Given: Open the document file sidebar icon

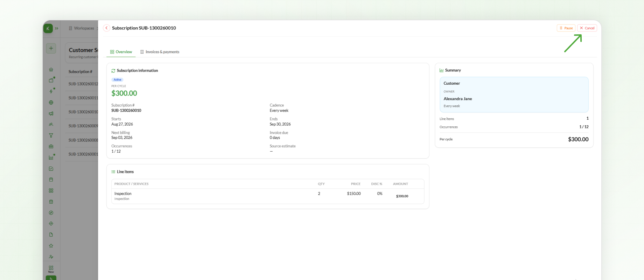Looking at the screenshot, I should 51,234.
